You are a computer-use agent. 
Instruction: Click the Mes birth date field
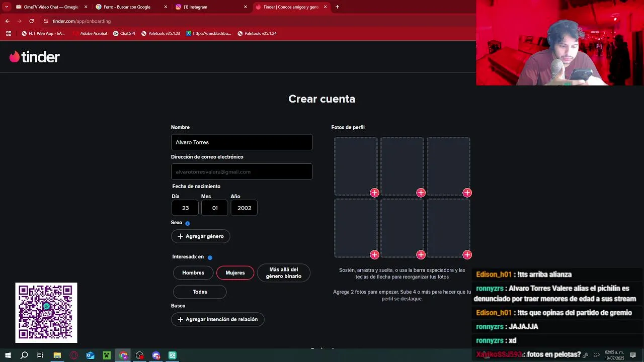click(x=215, y=208)
